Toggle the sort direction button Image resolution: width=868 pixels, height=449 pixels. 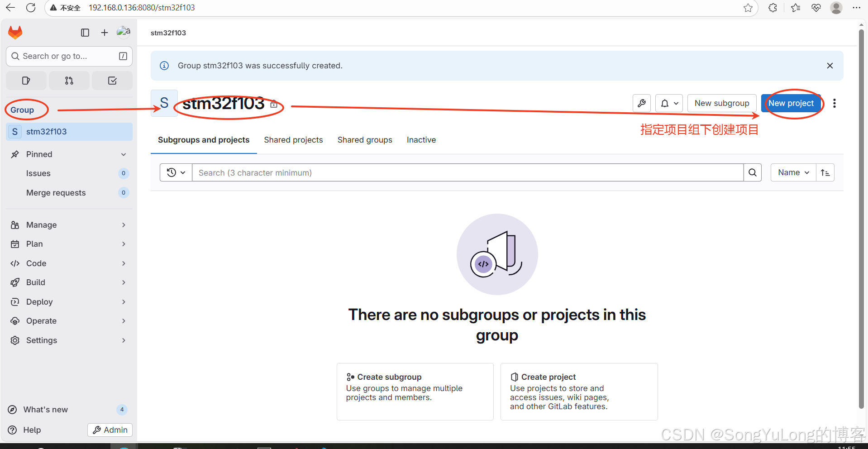tap(825, 172)
